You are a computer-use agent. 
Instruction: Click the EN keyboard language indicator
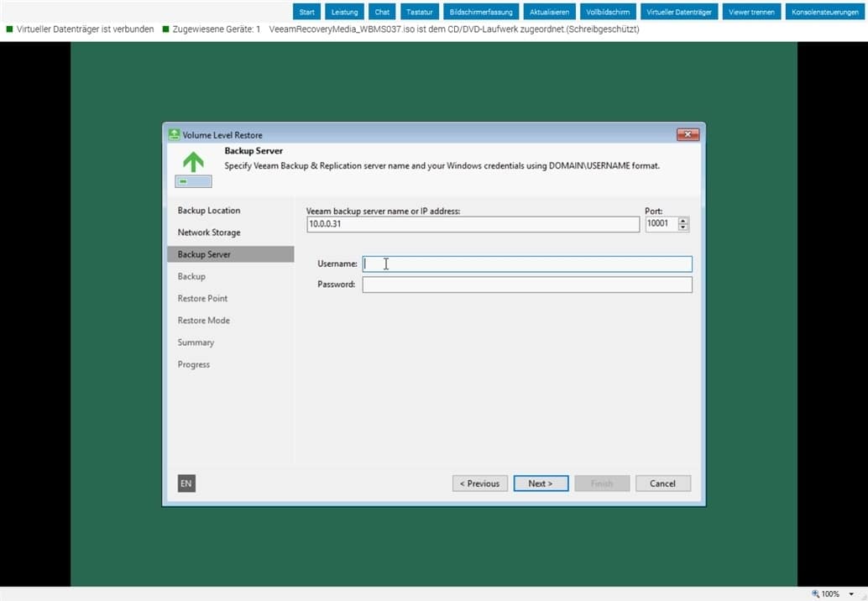click(x=186, y=483)
